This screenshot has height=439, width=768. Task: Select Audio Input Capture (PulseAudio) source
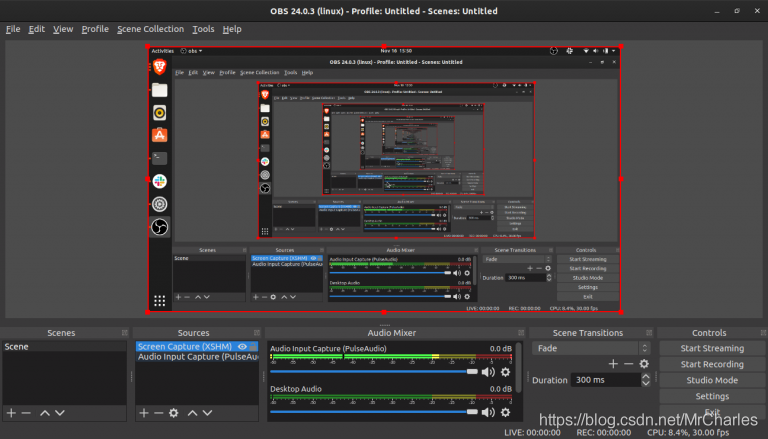pyautogui.click(x=197, y=357)
